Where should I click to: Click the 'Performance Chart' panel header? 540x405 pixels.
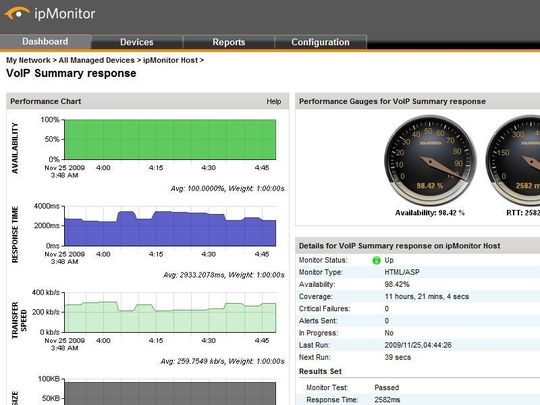pyautogui.click(x=147, y=101)
